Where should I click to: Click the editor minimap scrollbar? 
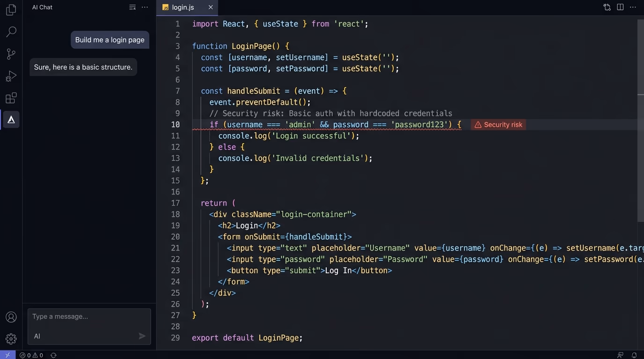pos(641,120)
